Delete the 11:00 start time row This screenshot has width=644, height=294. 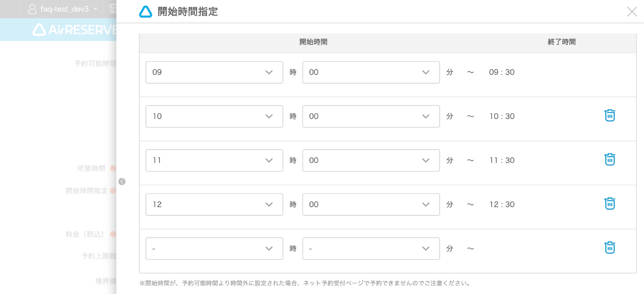point(609,160)
